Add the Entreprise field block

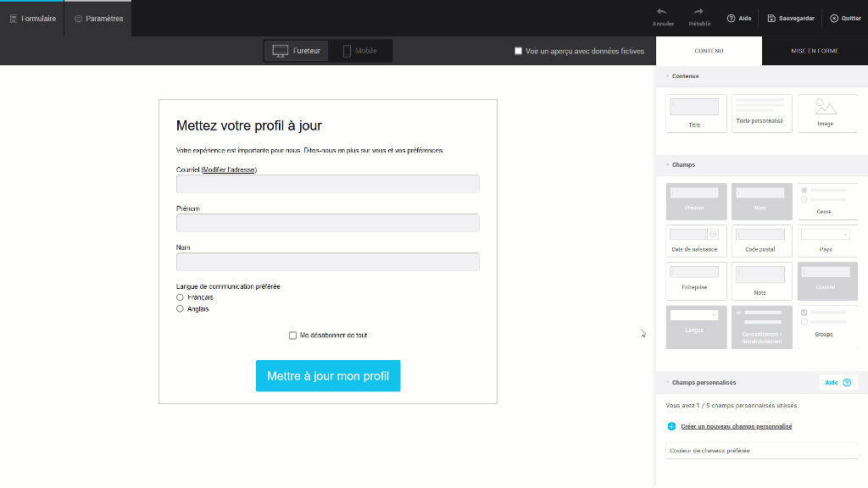click(694, 279)
